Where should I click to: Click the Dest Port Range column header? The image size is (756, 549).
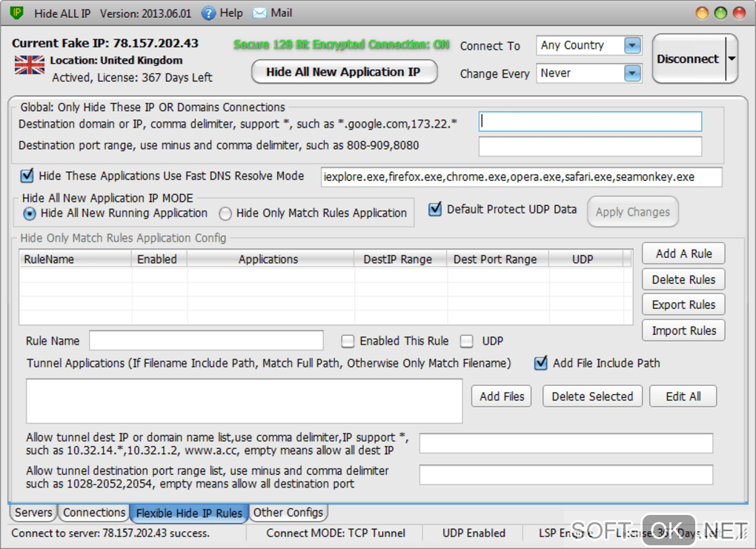pos(498,259)
